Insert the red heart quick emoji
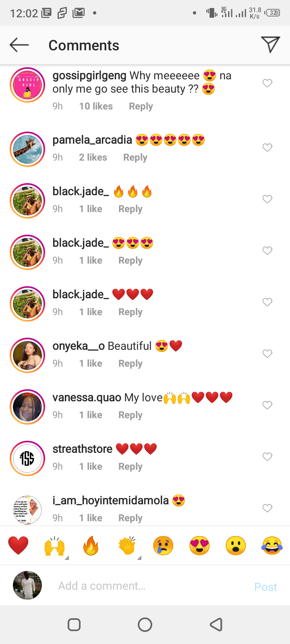 19,546
